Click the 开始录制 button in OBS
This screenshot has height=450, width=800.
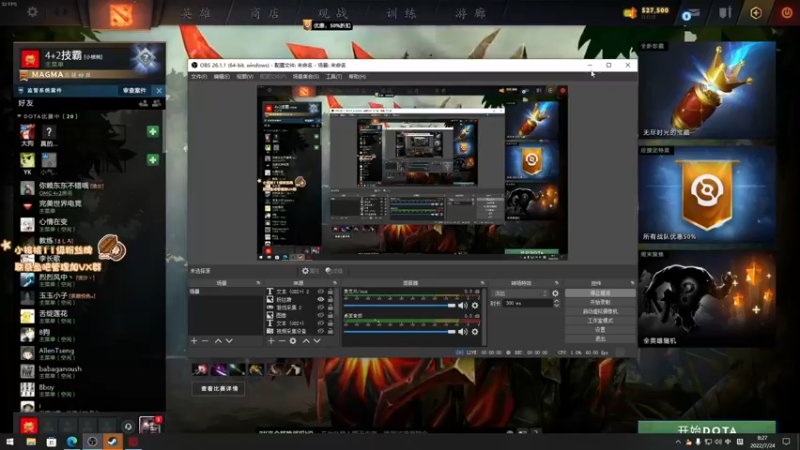tap(600, 302)
